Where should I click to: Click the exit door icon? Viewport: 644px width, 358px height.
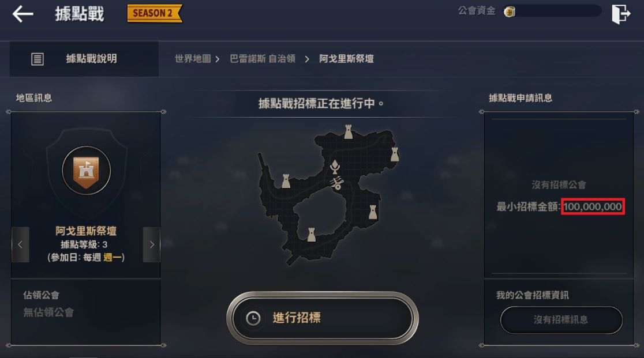(620, 14)
